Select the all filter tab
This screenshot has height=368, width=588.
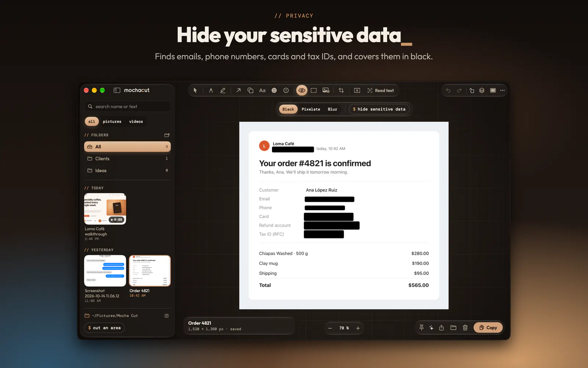(x=92, y=121)
